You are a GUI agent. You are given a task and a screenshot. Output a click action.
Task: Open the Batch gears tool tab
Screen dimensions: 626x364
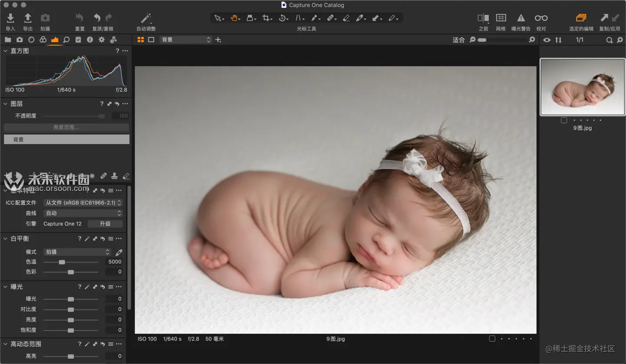coord(113,39)
